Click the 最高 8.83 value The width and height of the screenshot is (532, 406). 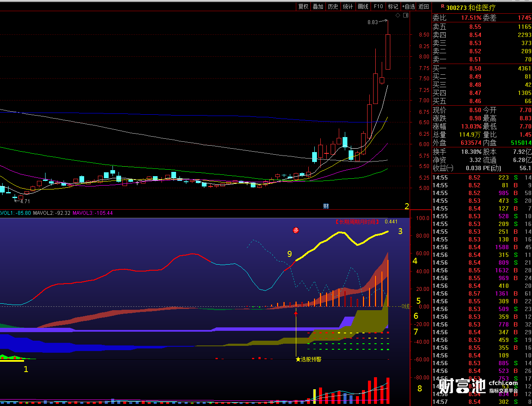pyautogui.click(x=526, y=119)
